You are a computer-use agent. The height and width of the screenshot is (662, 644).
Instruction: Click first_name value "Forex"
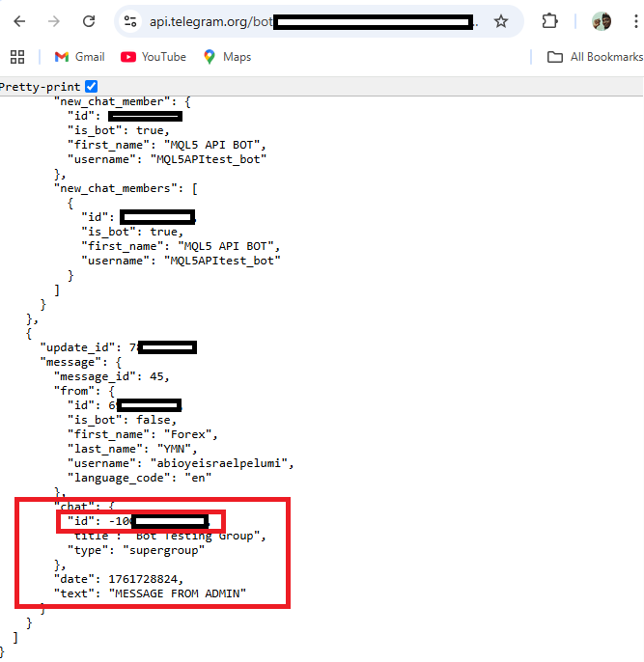click(x=187, y=434)
